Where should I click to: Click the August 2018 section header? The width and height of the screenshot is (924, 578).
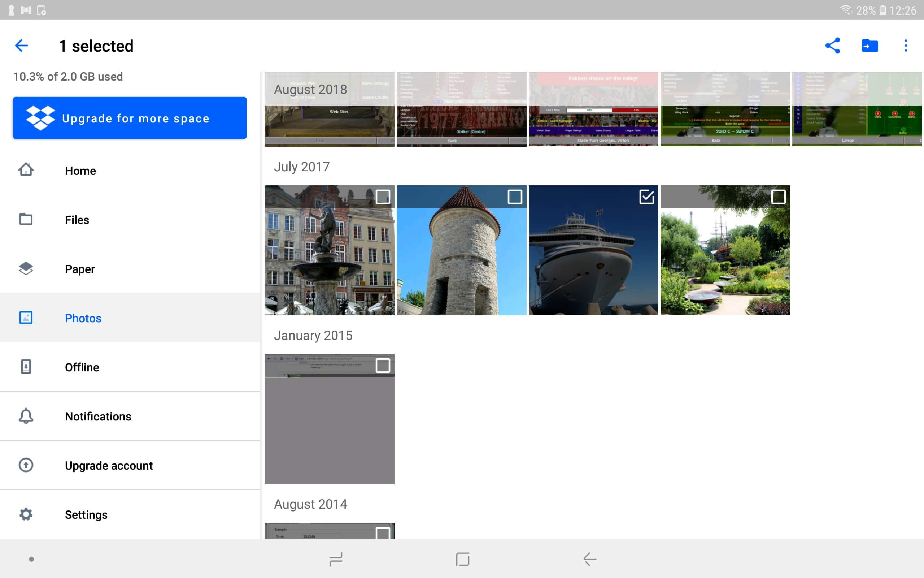tap(310, 89)
